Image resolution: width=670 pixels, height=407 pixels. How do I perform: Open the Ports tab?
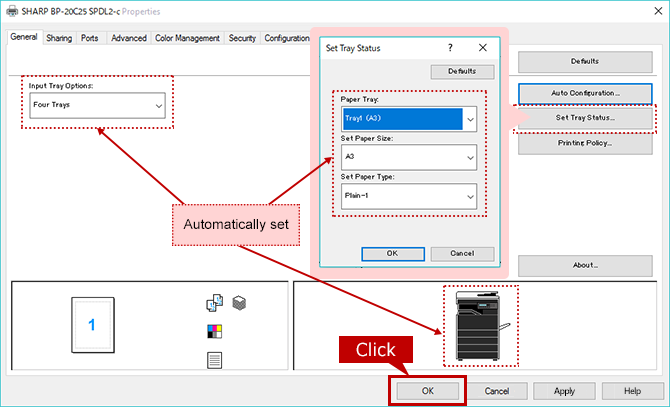(x=89, y=38)
